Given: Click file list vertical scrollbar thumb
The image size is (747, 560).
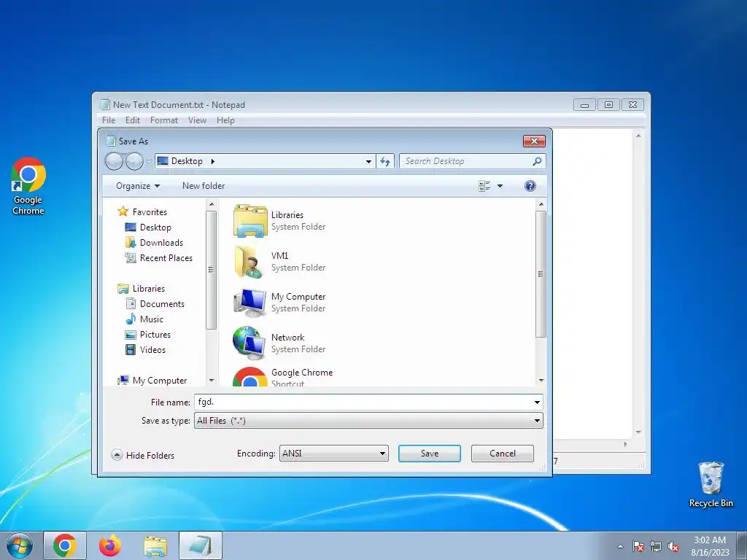Looking at the screenshot, I should point(541,274).
